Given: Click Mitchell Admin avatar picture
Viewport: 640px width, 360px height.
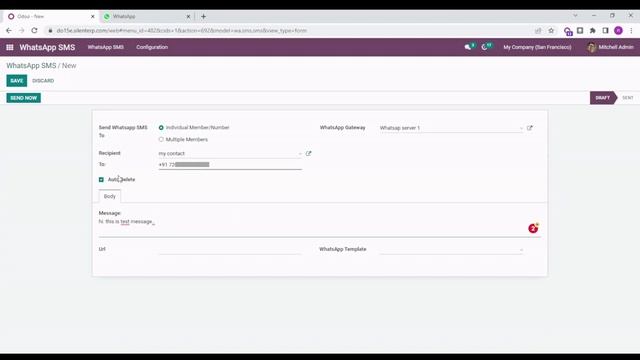Looking at the screenshot, I should pyautogui.click(x=591, y=47).
